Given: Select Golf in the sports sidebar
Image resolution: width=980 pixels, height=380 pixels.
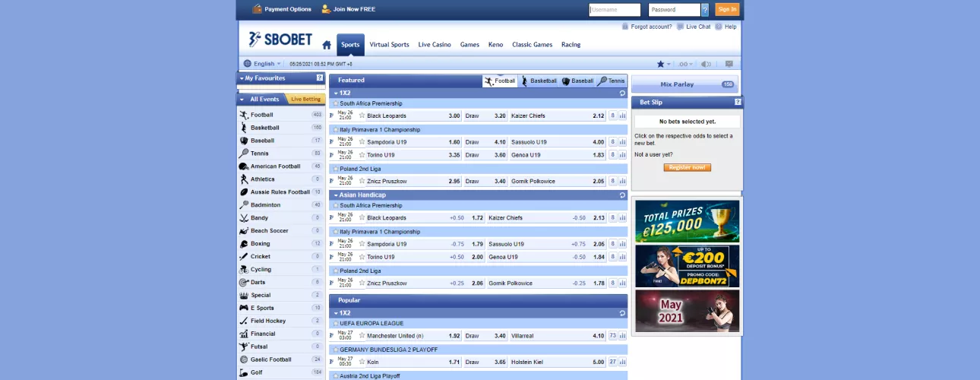Looking at the screenshot, I should click(x=280, y=373).
